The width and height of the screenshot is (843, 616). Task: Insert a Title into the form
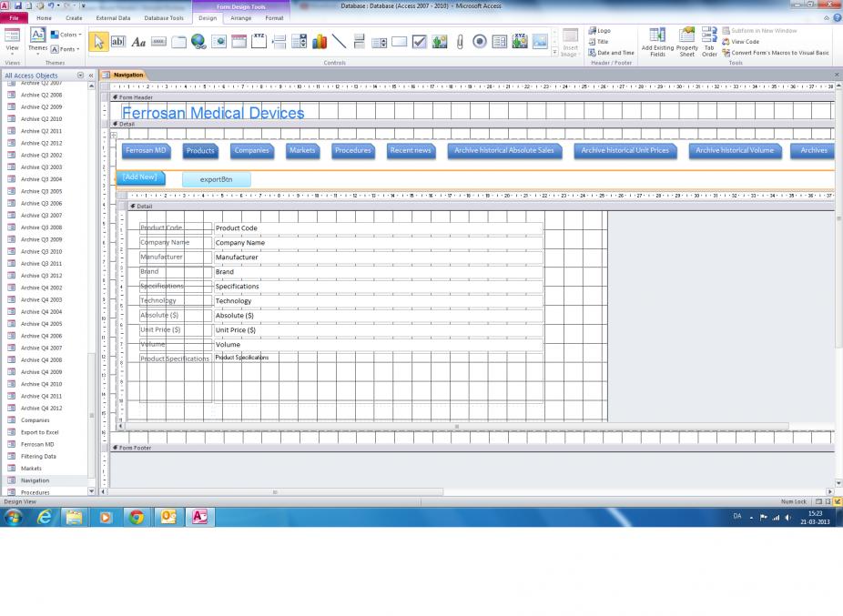(x=598, y=41)
